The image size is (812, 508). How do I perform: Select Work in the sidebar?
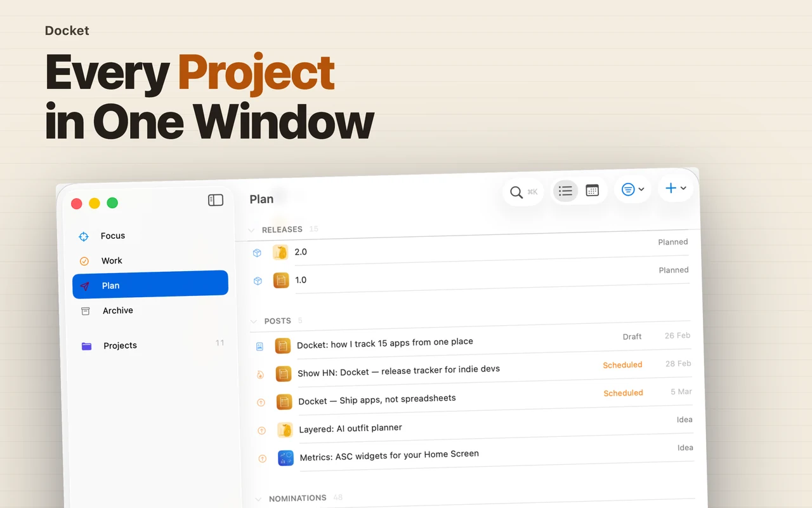pos(150,261)
